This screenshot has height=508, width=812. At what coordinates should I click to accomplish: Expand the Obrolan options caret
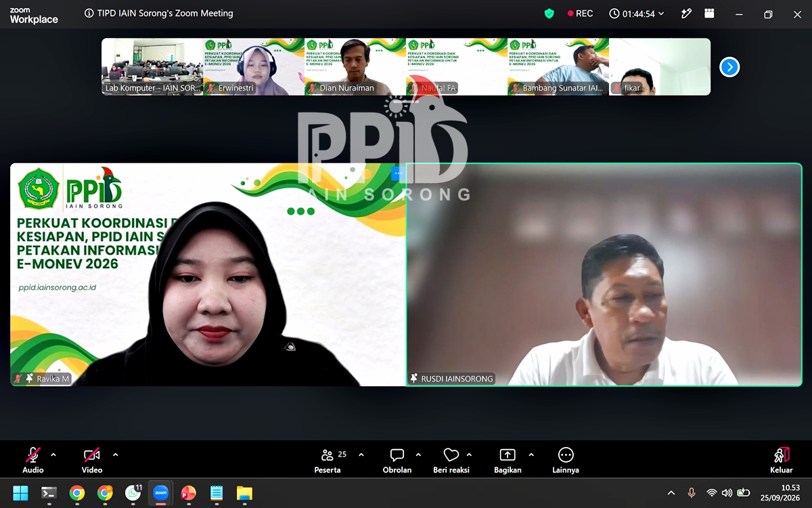(x=418, y=454)
